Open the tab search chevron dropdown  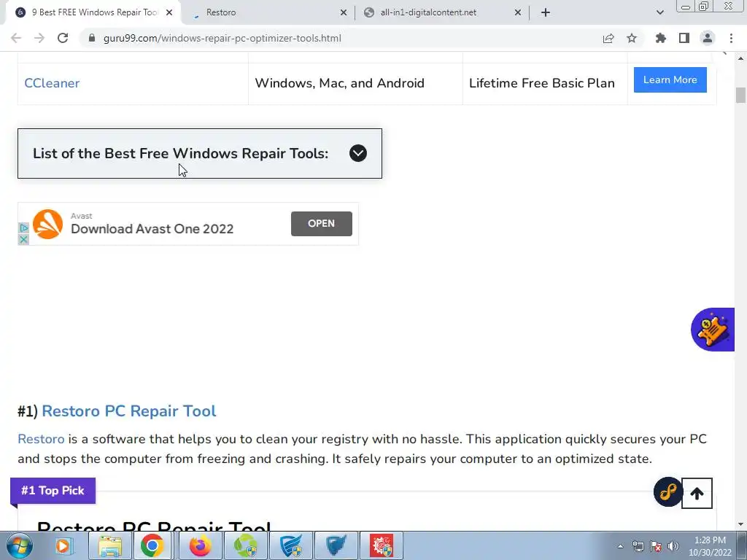[659, 12]
